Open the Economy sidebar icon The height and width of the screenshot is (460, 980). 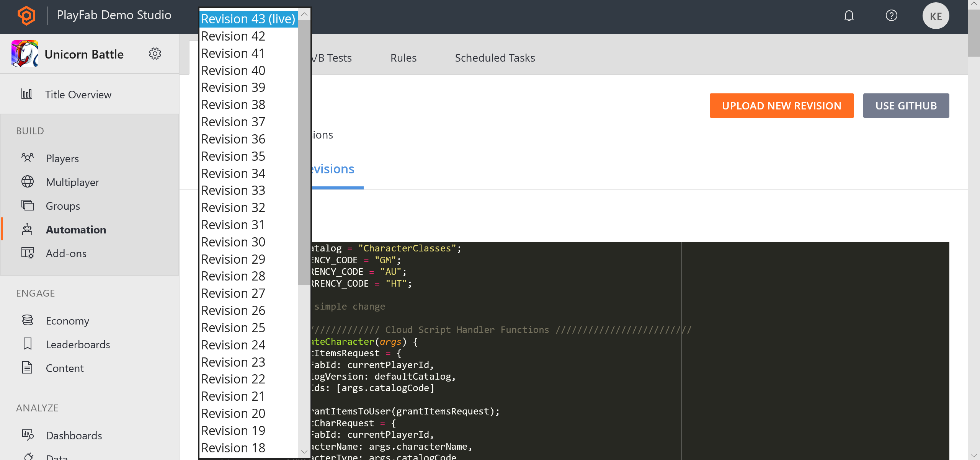point(27,320)
